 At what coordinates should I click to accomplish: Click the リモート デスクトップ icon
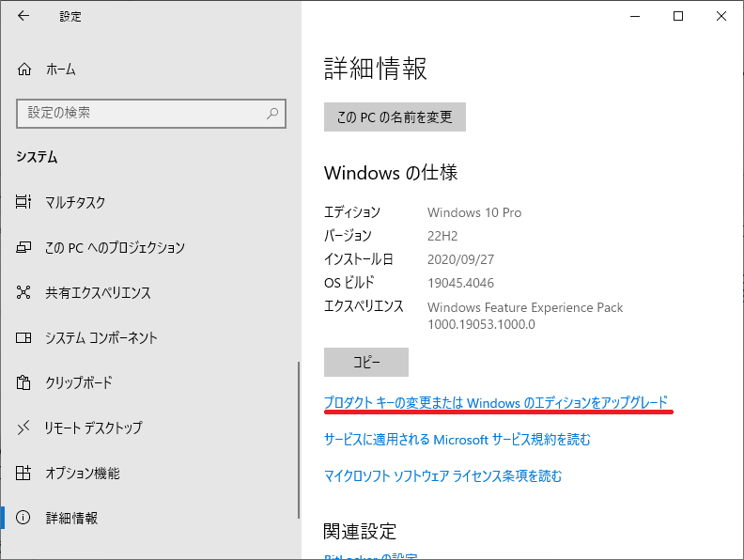click(x=23, y=428)
